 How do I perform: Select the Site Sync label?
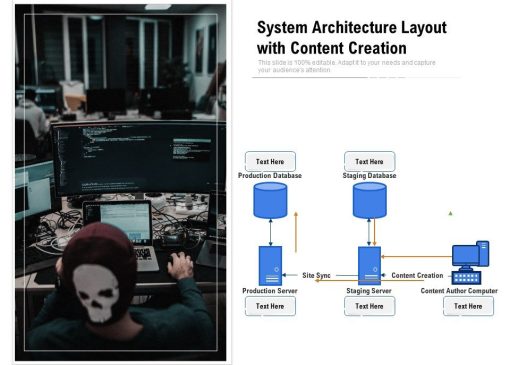316,275
